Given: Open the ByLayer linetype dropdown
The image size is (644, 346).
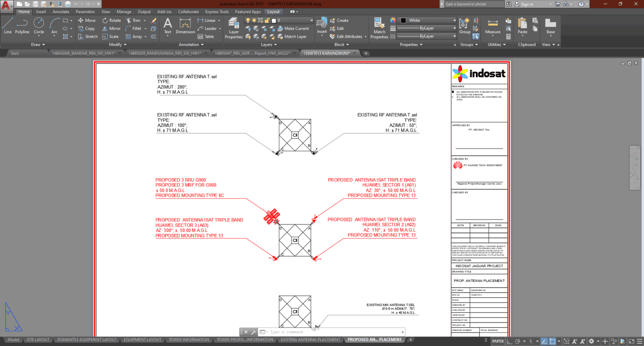Looking at the screenshot, I should (426, 28).
